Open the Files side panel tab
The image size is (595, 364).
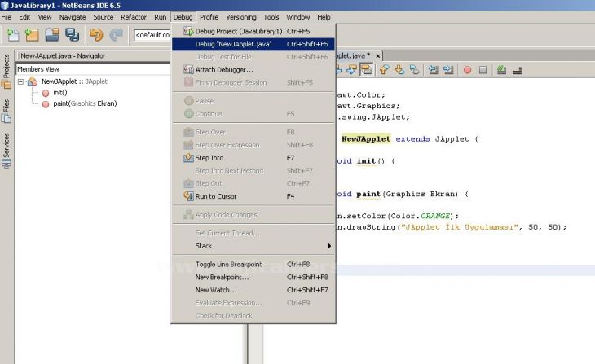coord(6,111)
